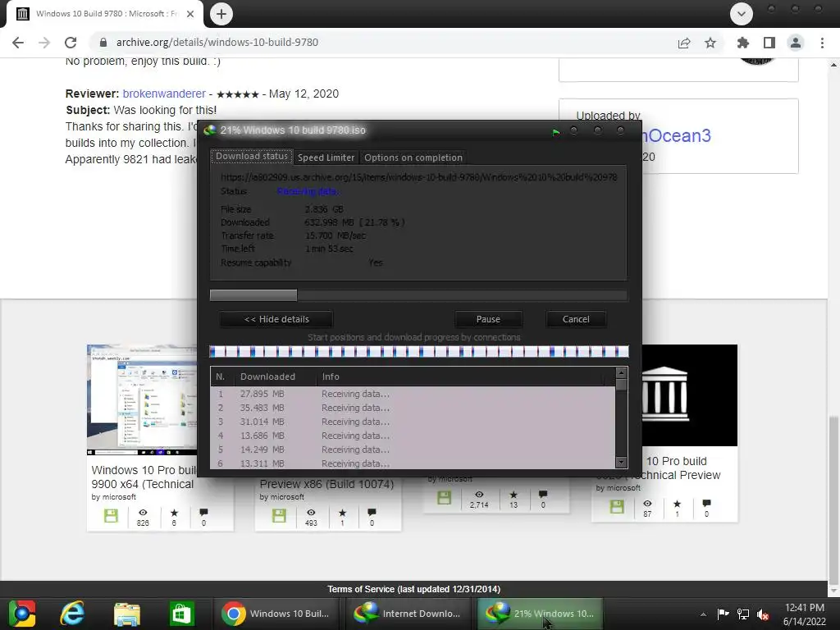The height and width of the screenshot is (630, 840).
Task: Pause the ISO download
Action: point(489,319)
